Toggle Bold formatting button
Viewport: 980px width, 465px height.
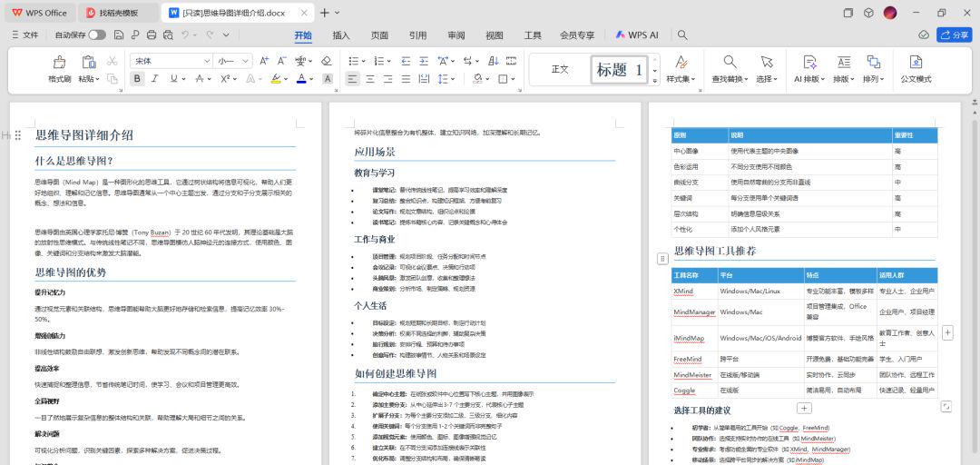pos(137,79)
